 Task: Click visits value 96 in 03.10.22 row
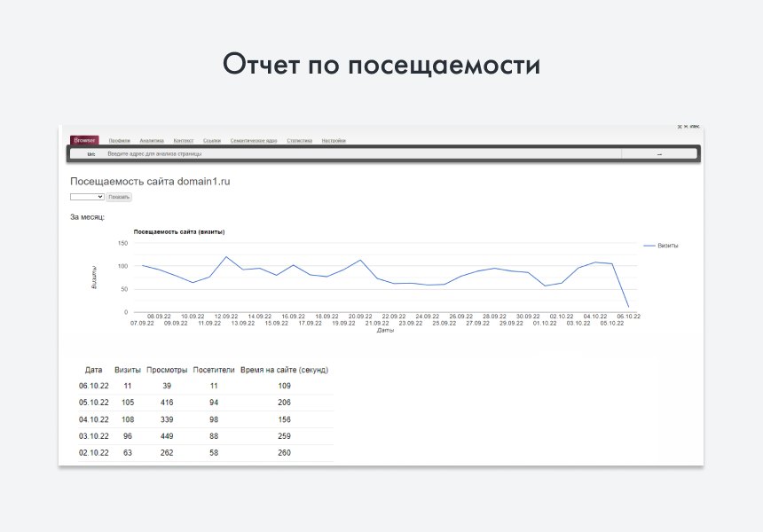coord(128,436)
